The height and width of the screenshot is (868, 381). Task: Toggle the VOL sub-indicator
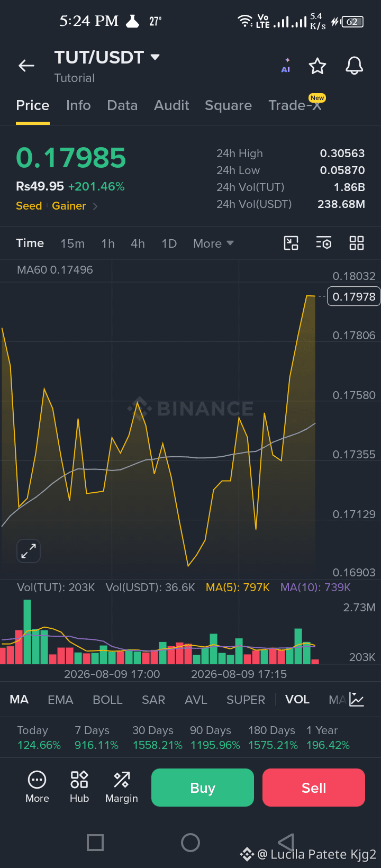click(x=297, y=700)
